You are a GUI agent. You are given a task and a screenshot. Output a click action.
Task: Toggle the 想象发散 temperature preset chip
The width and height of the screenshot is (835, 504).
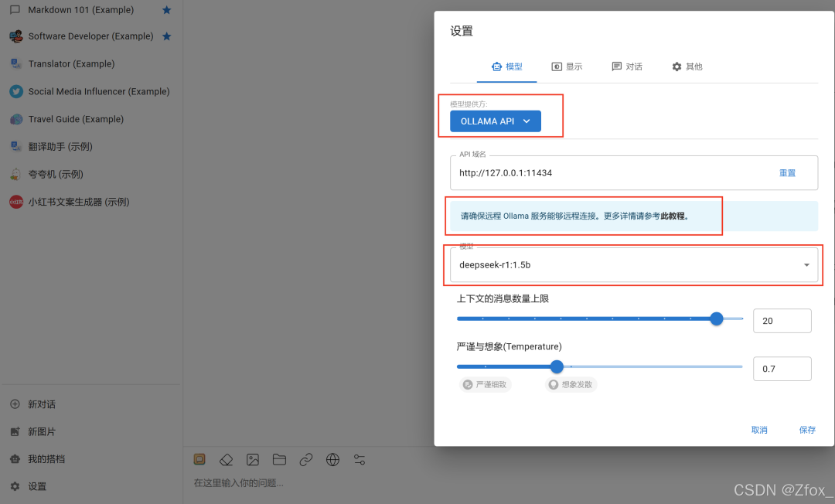pos(570,384)
